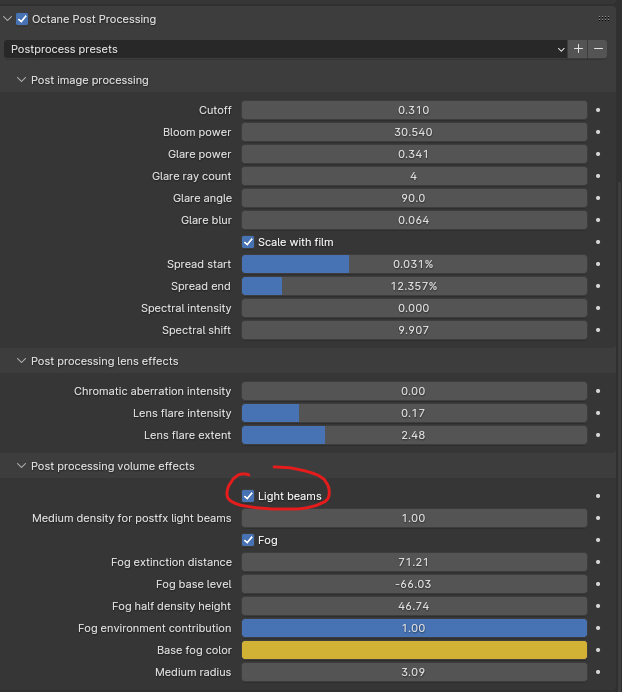Click the animate dot beside Bloom power
This screenshot has height=692, width=622.
coord(598,132)
